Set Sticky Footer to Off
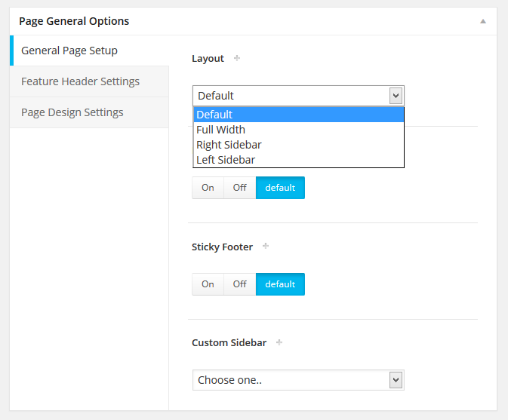This screenshot has height=420, width=508. click(x=240, y=284)
